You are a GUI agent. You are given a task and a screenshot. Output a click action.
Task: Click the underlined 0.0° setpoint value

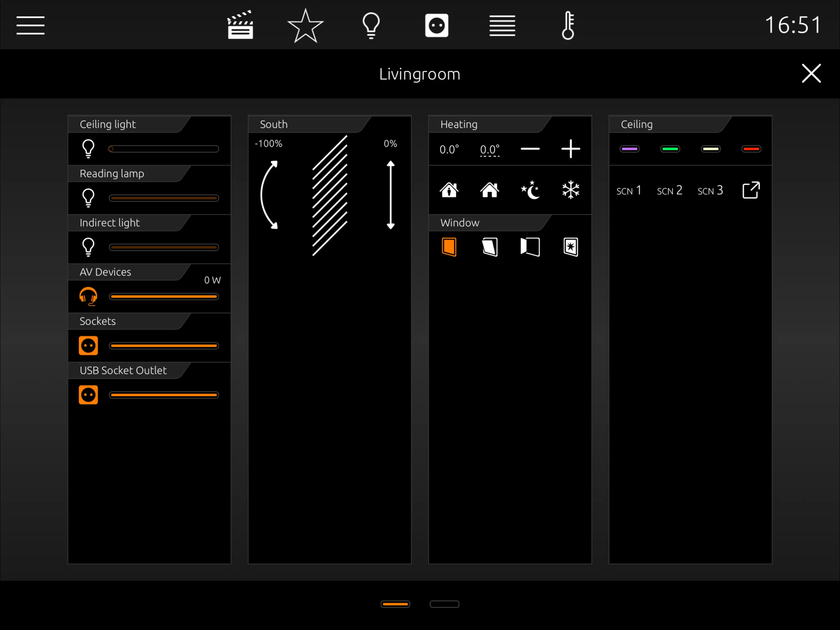(x=489, y=150)
